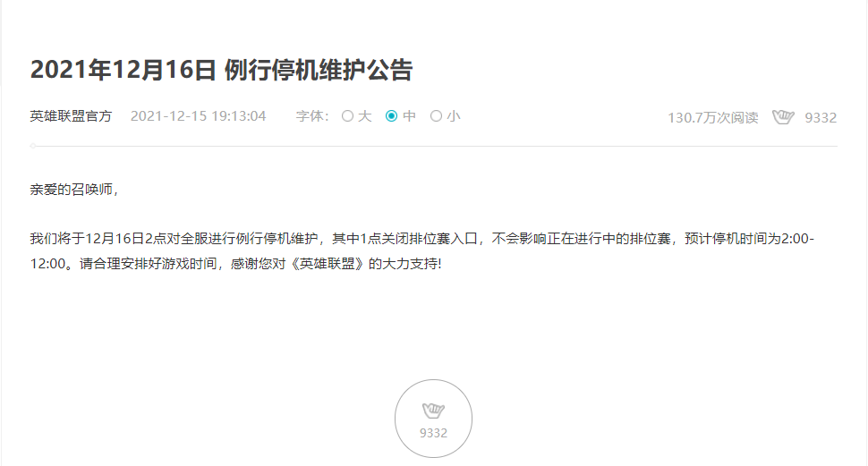Viewport: 868px width, 466px height.
Task: Select the 大 font size radio button
Action: point(347,115)
